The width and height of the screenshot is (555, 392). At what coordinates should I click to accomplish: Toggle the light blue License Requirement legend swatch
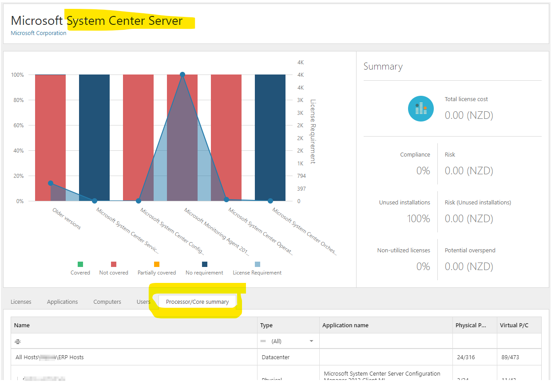(x=258, y=264)
